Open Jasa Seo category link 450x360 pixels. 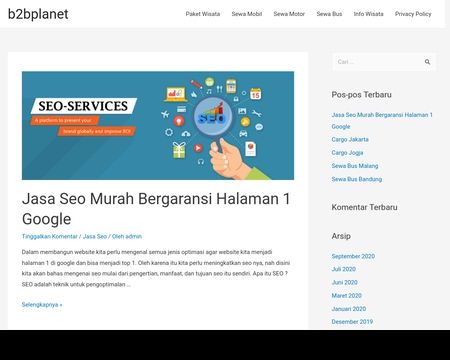95,236
